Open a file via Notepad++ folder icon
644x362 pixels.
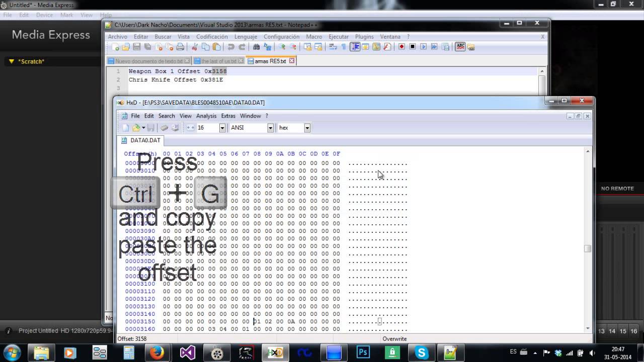[126, 47]
